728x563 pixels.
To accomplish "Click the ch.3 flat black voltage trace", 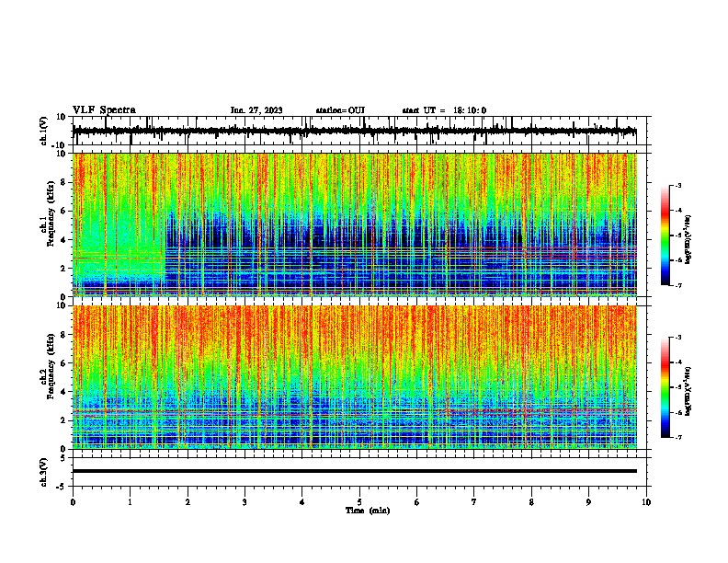I will coord(355,471).
